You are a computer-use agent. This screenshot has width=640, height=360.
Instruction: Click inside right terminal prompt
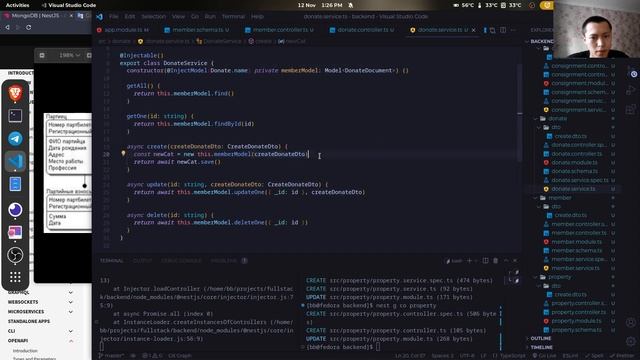tap(378, 347)
